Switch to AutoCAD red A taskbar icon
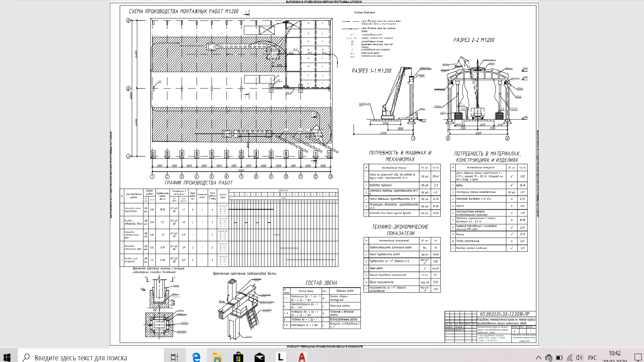Viewport: 644px width, 362px height. [302, 357]
